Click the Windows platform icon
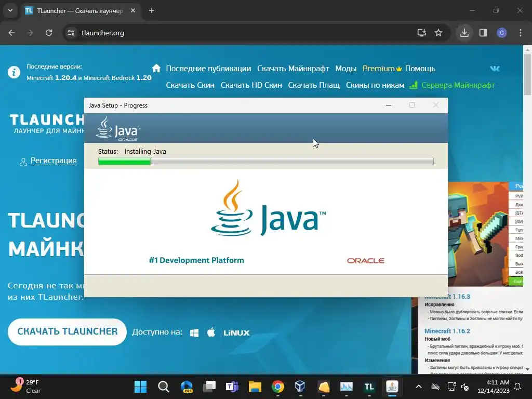 (194, 333)
